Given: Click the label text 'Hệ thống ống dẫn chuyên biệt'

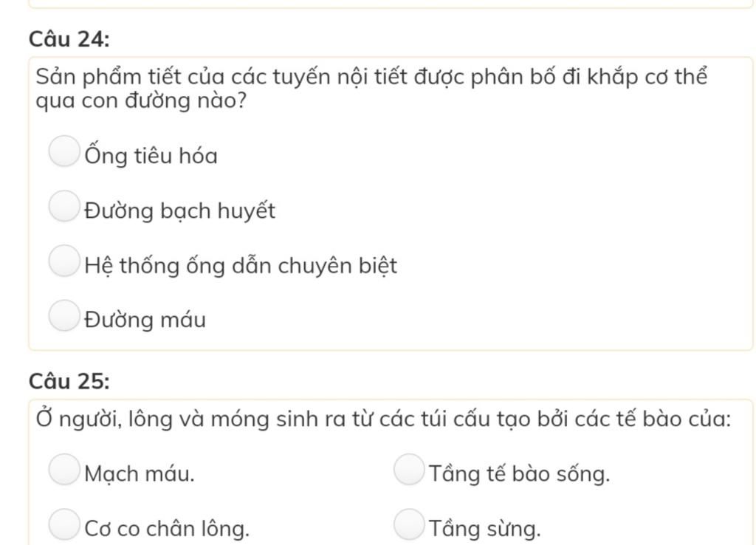Looking at the screenshot, I should pyautogui.click(x=241, y=265).
